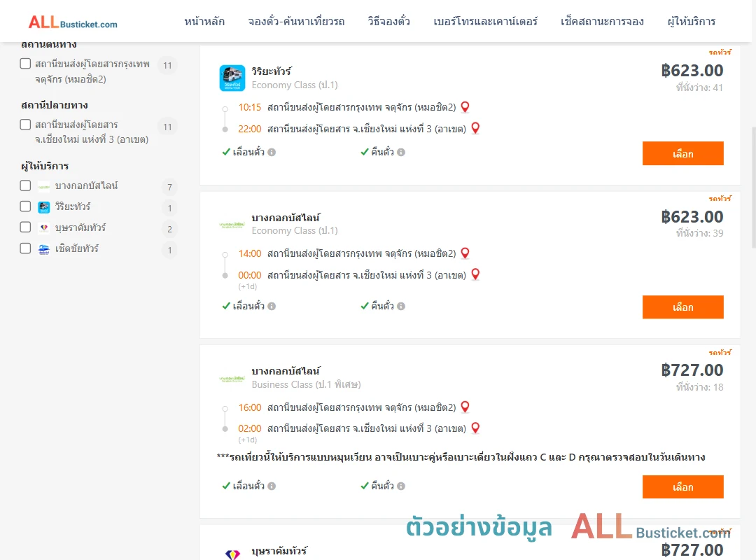Open จองตั๋ว-ค้นหาเที่ยวรถ menu item

[296, 22]
